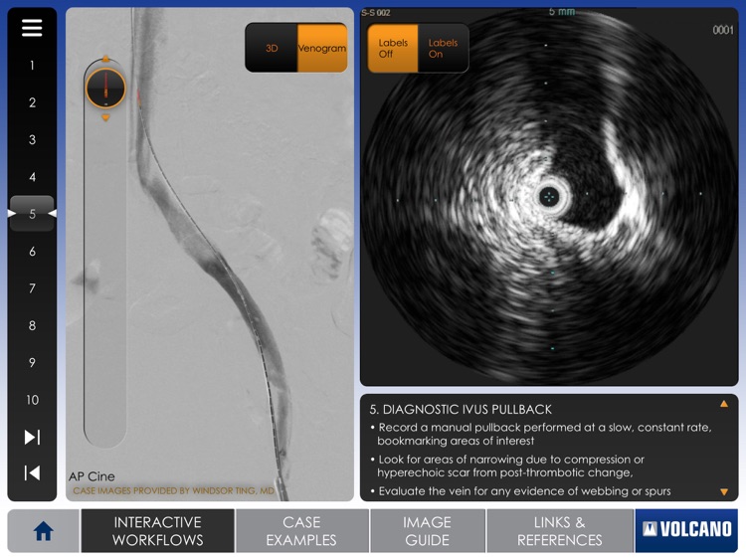Screen dimensions: 746x560
Task: Turn labels on for IVUS image
Action: tap(443, 48)
